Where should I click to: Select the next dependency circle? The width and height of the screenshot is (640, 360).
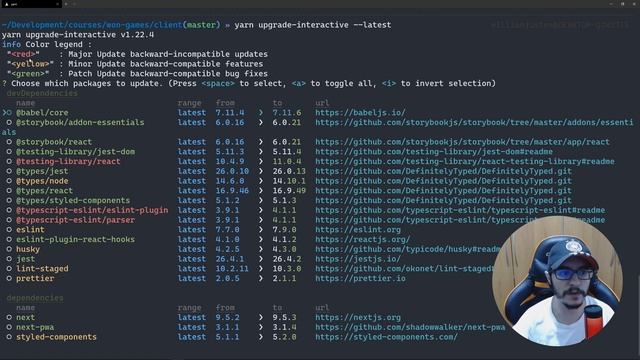coord(9,318)
